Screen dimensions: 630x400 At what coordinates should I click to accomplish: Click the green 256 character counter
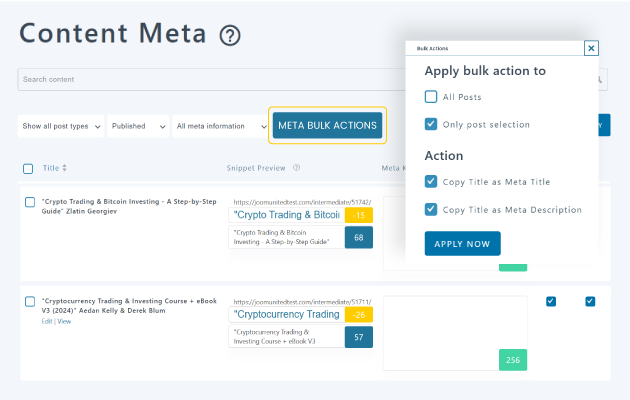(512, 360)
